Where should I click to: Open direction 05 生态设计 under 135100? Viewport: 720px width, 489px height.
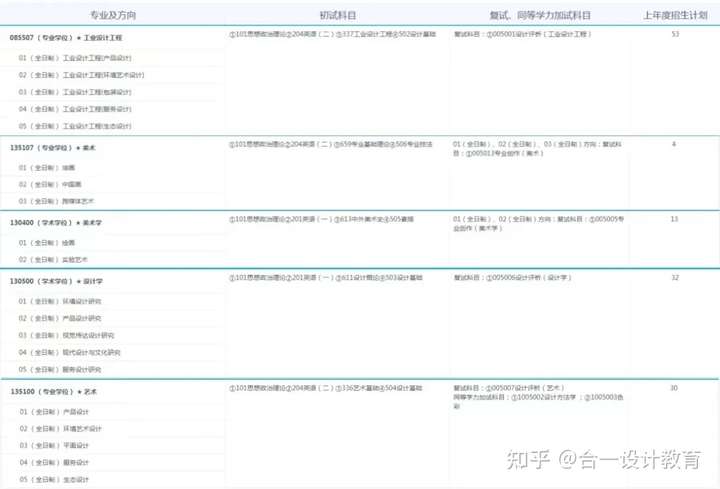coord(54,479)
